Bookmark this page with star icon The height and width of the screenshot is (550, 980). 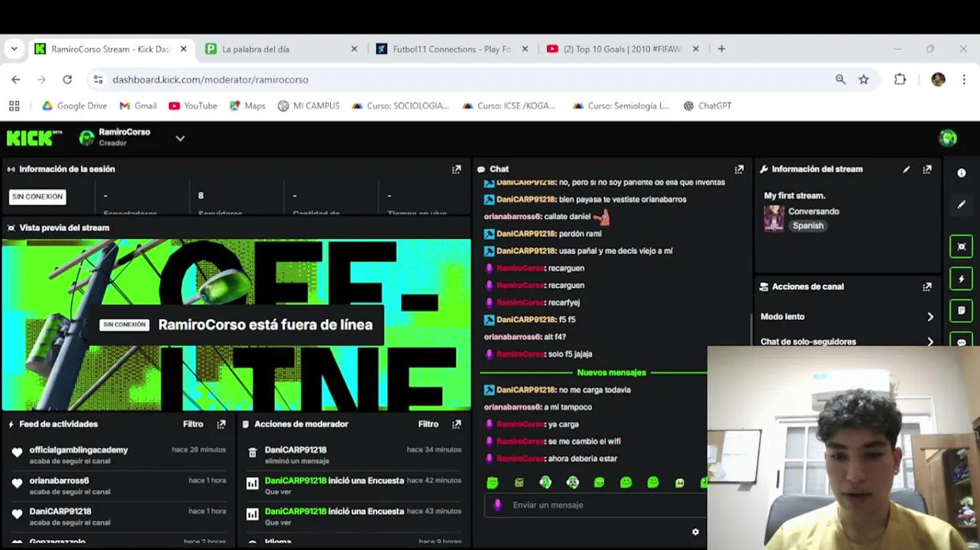click(864, 79)
